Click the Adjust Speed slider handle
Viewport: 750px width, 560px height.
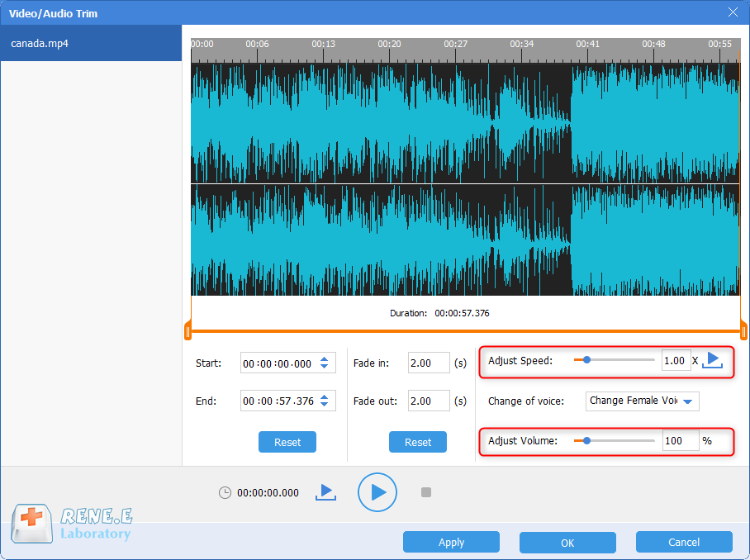pyautogui.click(x=587, y=360)
